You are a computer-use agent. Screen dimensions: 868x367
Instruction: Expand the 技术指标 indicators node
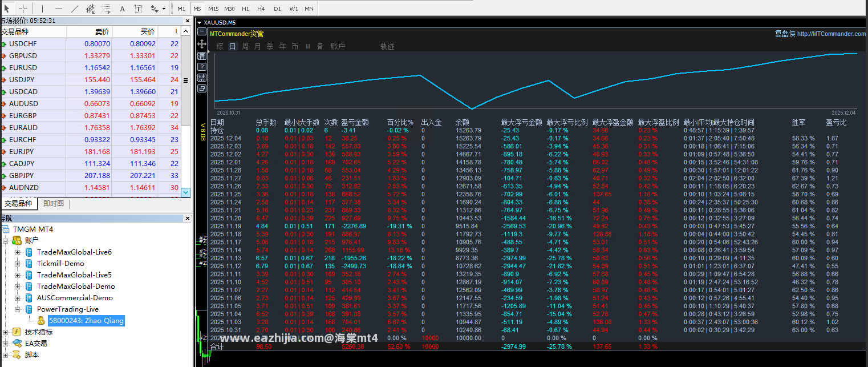pos(6,332)
